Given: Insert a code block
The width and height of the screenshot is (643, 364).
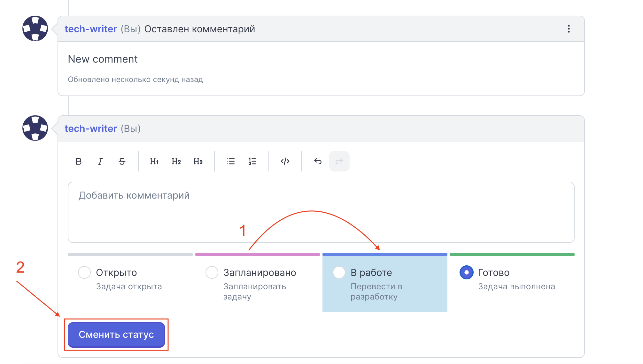Looking at the screenshot, I should click(285, 161).
